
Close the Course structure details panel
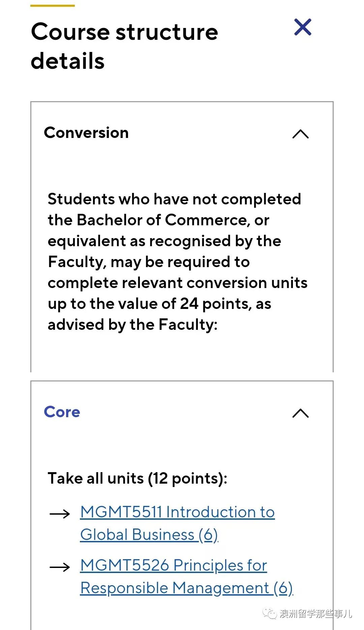tap(302, 27)
